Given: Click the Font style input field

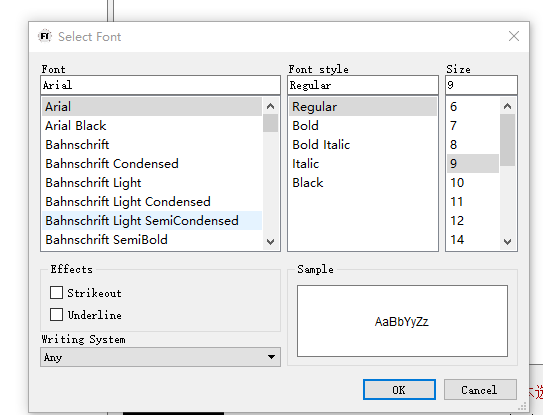Looking at the screenshot, I should tap(363, 85).
